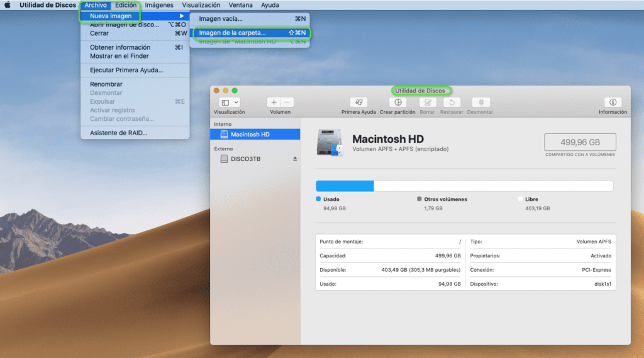Click the sidebar Visualización toolbar icon
The height and width of the screenshot is (358, 644).
click(226, 103)
